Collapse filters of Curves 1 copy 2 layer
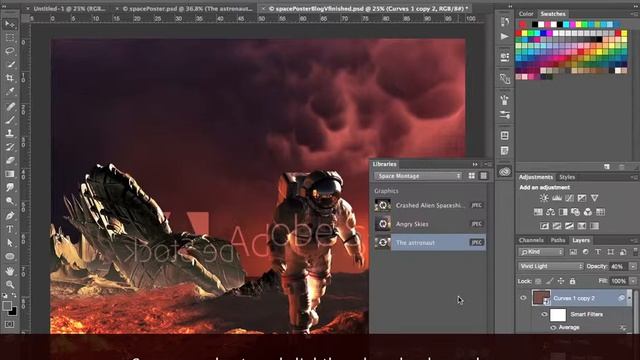 [x=629, y=298]
